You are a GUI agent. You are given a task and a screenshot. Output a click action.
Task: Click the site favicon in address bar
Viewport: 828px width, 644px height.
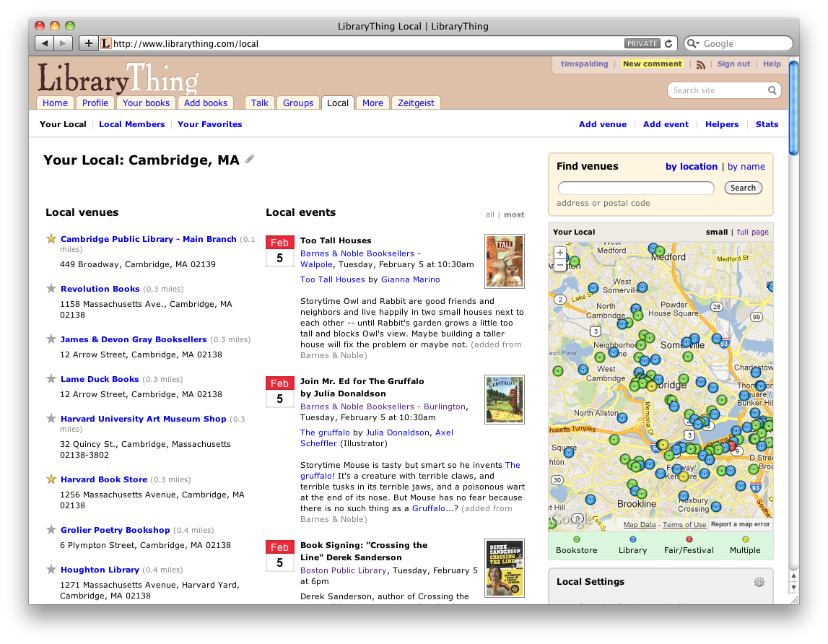[105, 43]
